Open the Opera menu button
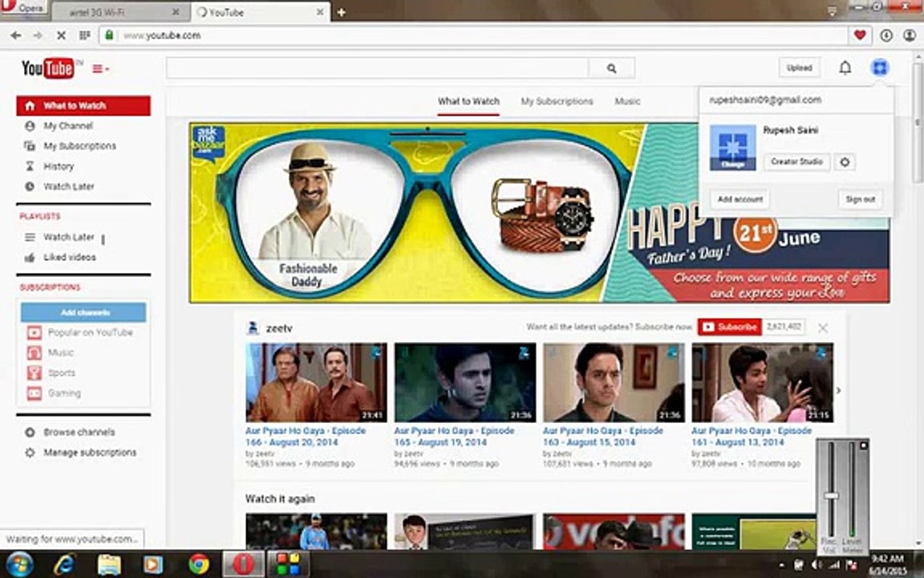The height and width of the screenshot is (578, 924). point(23,8)
